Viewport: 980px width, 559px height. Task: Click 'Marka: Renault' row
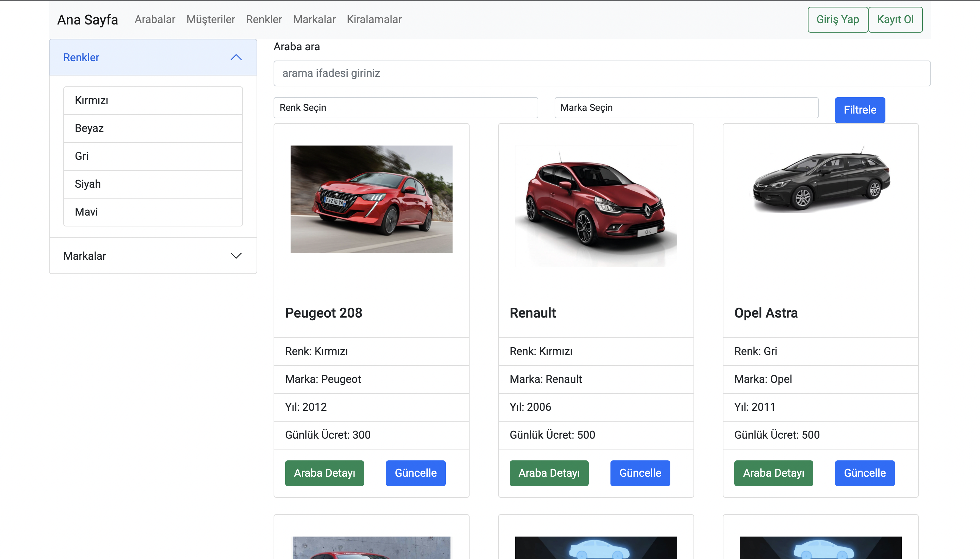point(596,379)
